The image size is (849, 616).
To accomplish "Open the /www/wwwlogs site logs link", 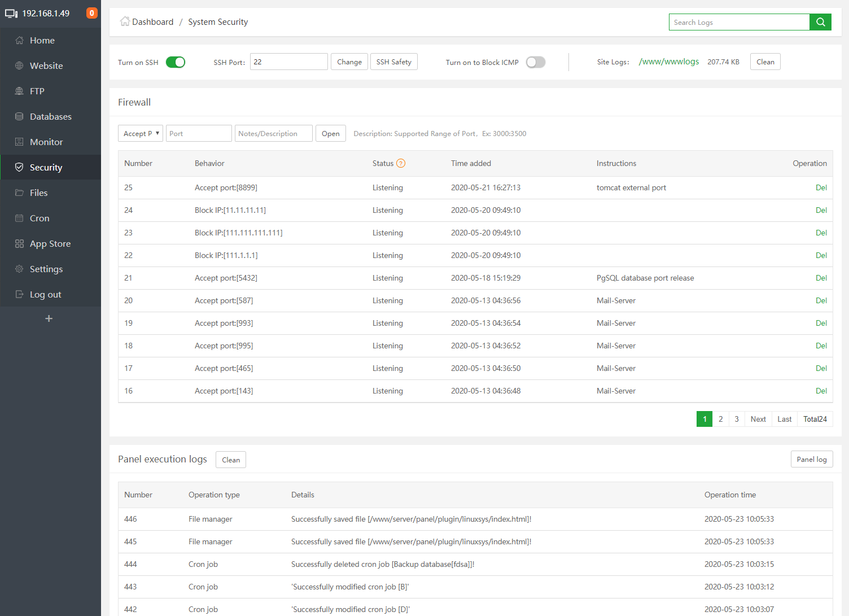I will (x=668, y=62).
